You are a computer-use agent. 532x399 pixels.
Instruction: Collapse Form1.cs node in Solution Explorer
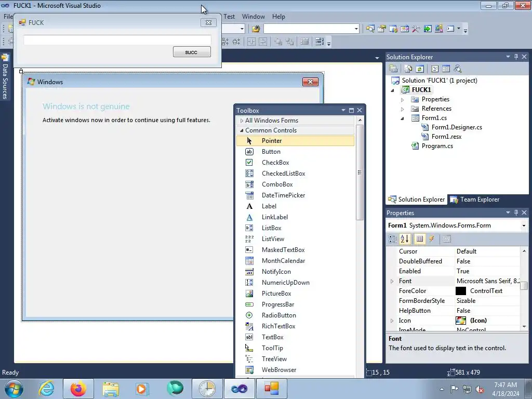click(403, 118)
